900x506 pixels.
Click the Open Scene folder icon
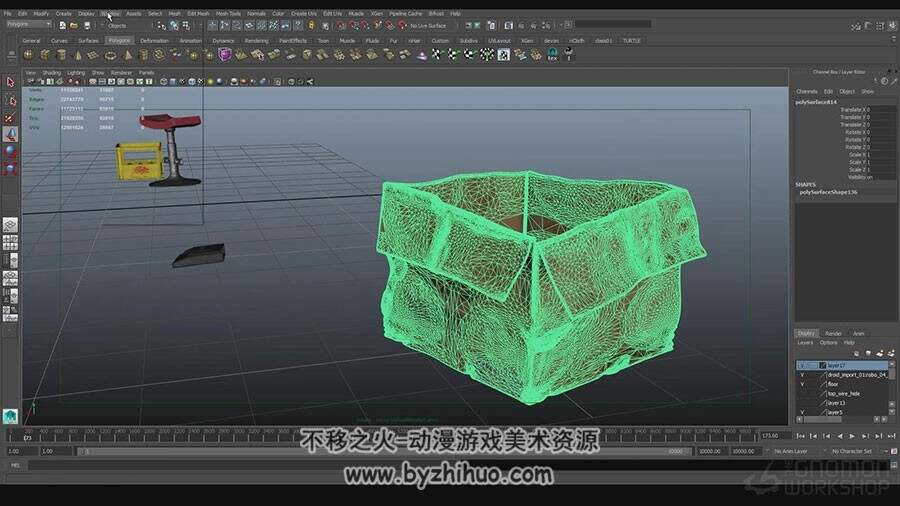[x=74, y=25]
